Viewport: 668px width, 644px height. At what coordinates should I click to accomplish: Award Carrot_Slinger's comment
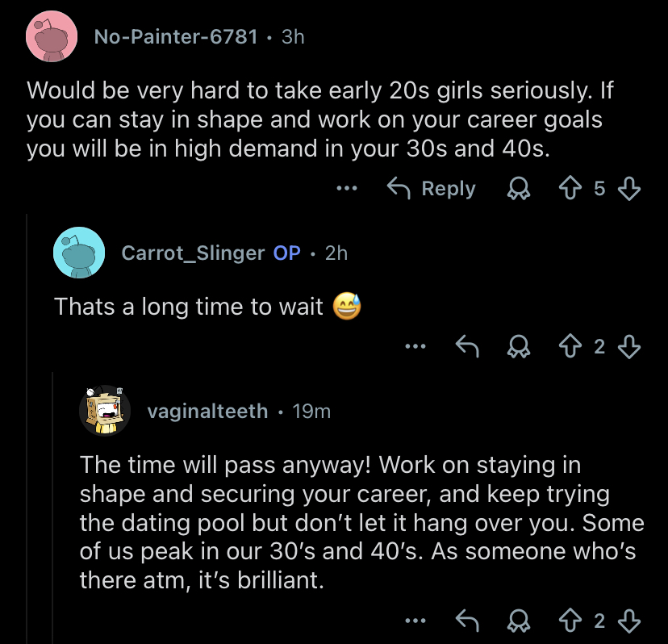pos(516,346)
